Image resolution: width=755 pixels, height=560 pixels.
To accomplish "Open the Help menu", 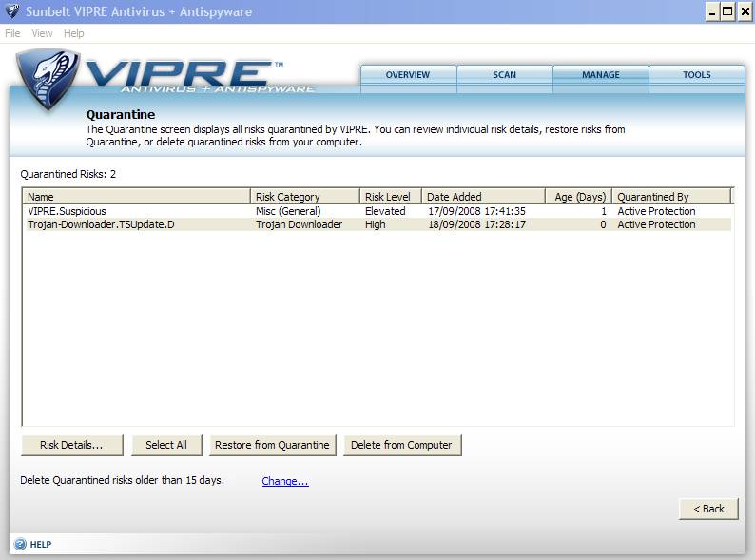I will tap(73, 33).
